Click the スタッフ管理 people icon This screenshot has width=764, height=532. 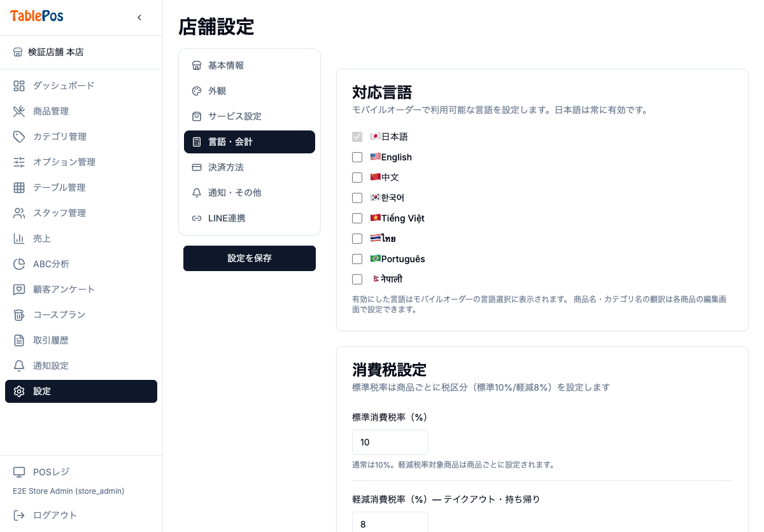(19, 213)
